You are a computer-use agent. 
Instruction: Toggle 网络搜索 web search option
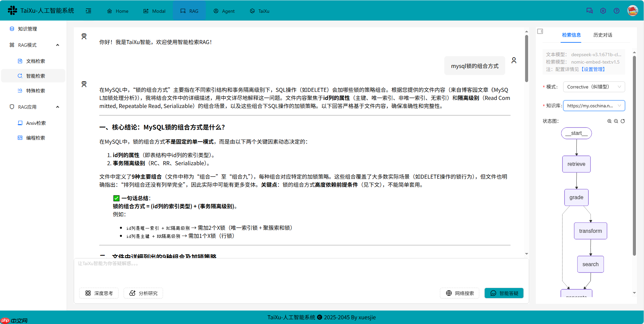click(459, 293)
